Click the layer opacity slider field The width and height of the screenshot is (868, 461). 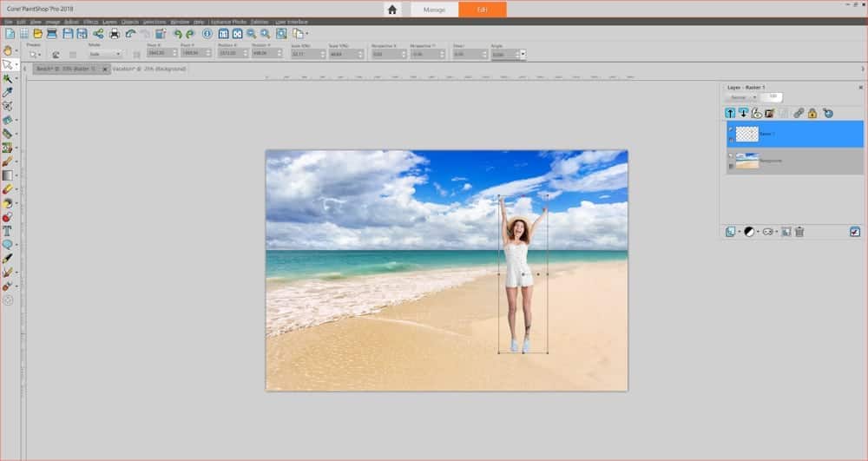(x=772, y=97)
